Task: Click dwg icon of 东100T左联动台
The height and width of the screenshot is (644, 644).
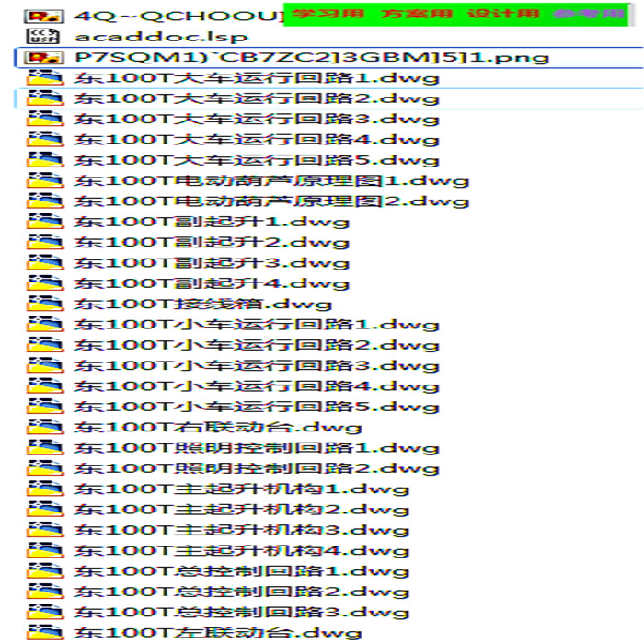Action: tap(45, 633)
